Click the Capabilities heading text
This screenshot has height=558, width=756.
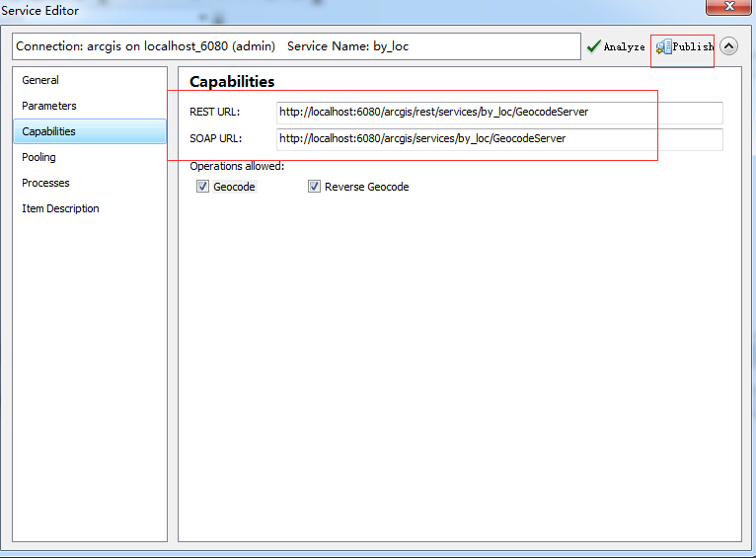tap(232, 82)
